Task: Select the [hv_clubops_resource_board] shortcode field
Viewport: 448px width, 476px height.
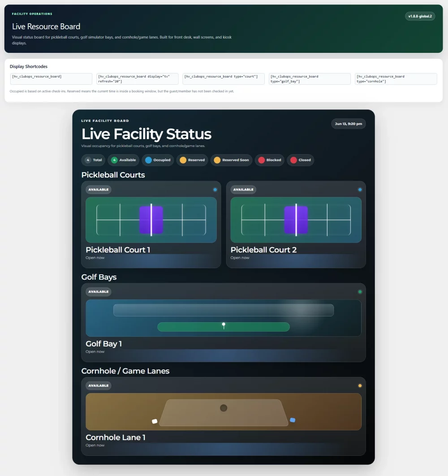Action: tap(51, 78)
